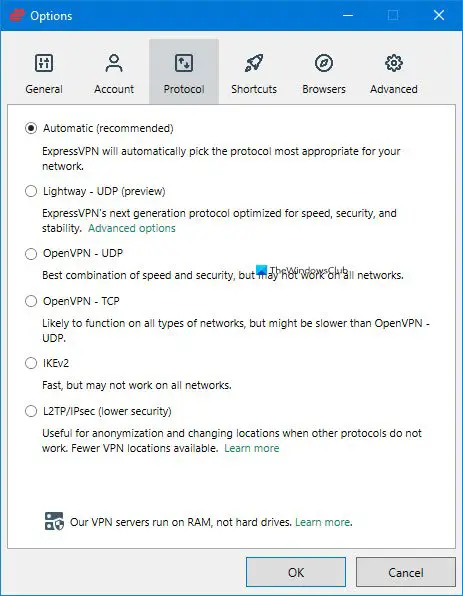Viewport: 463px width, 596px height.
Task: Dismiss the dialog with Cancel
Action: (406, 572)
